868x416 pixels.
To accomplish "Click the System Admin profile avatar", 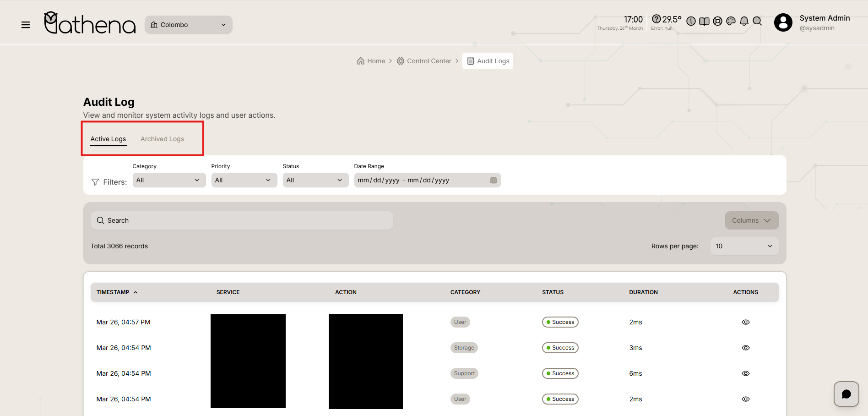I will click(783, 22).
